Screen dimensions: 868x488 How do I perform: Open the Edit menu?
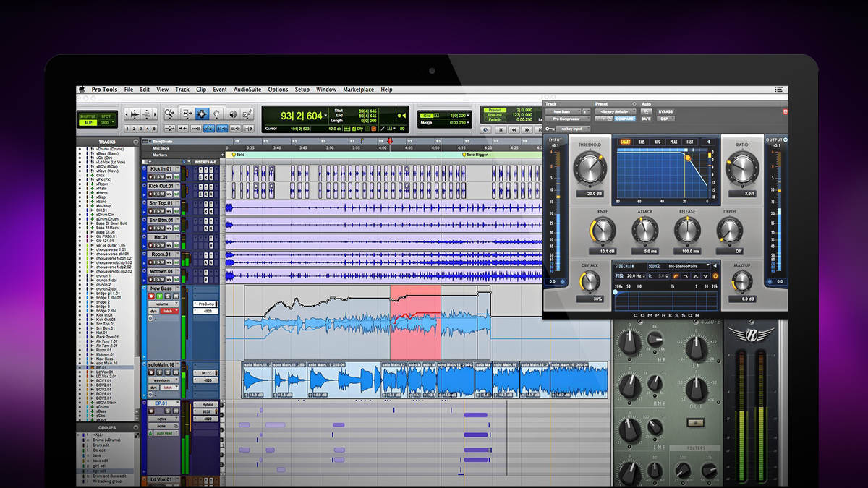pyautogui.click(x=145, y=90)
